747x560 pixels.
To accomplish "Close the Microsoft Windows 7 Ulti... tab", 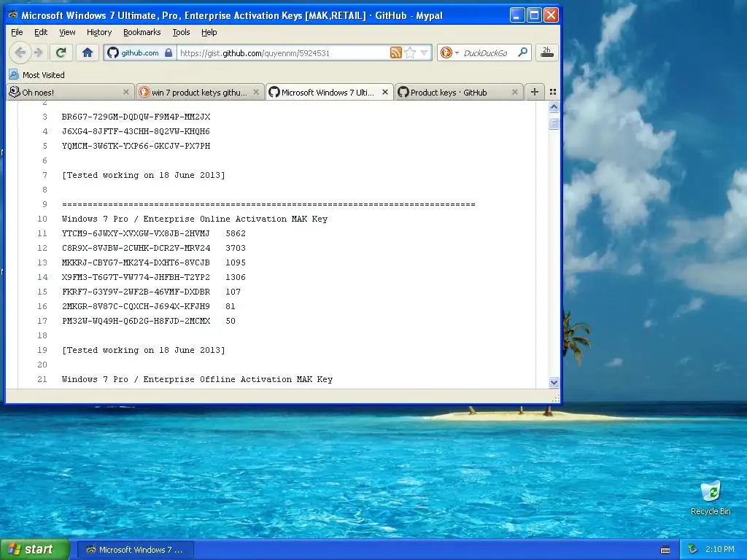I will (385, 93).
